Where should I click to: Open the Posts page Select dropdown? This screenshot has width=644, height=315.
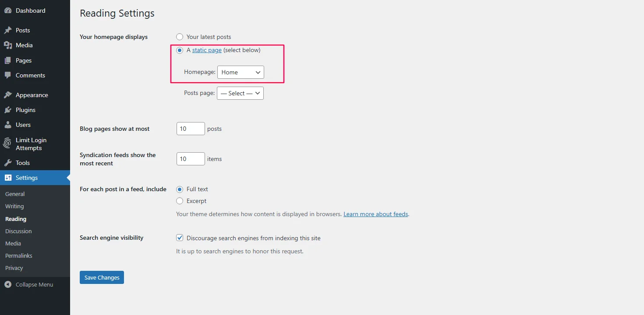240,93
